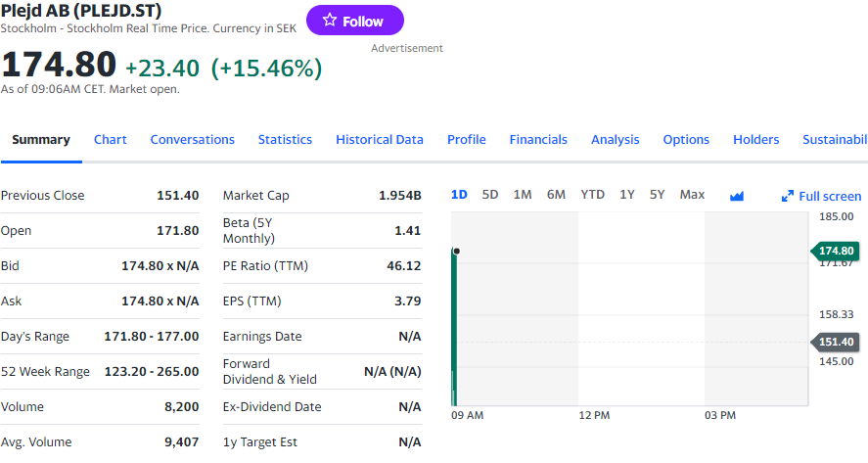Click the gray 151.40 previous close tag
Image resolution: width=868 pixels, height=463 pixels.
pos(836,342)
